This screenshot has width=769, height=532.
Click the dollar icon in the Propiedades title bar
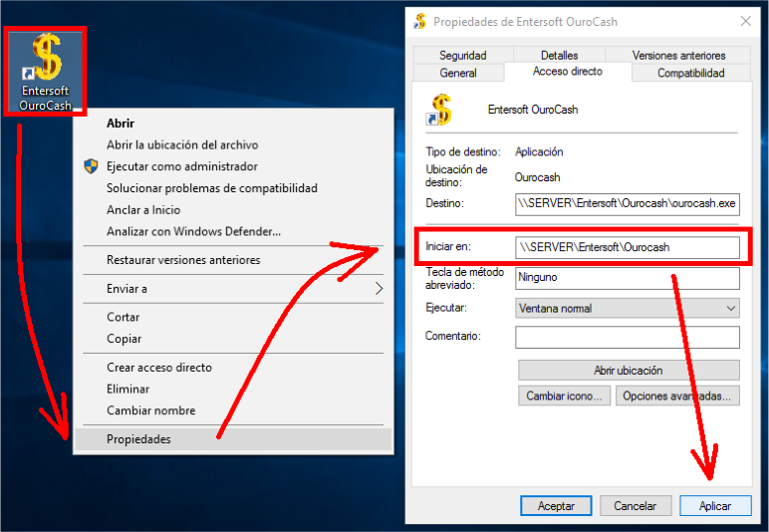pos(420,22)
